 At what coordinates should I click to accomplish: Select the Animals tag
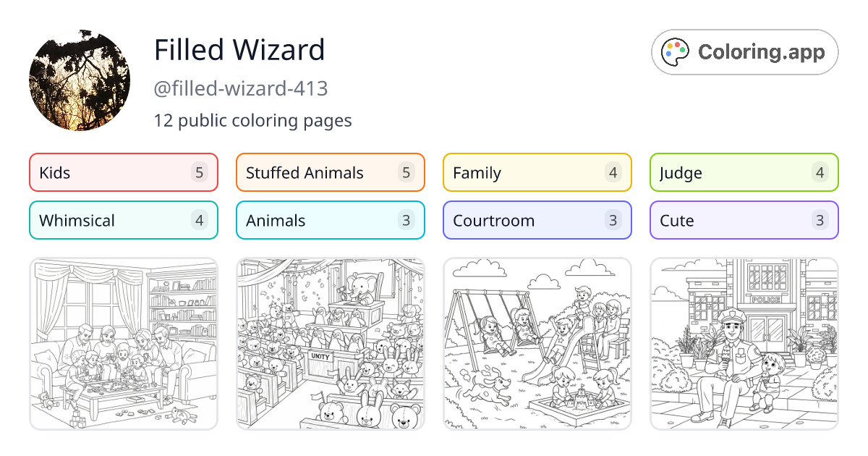coord(330,220)
